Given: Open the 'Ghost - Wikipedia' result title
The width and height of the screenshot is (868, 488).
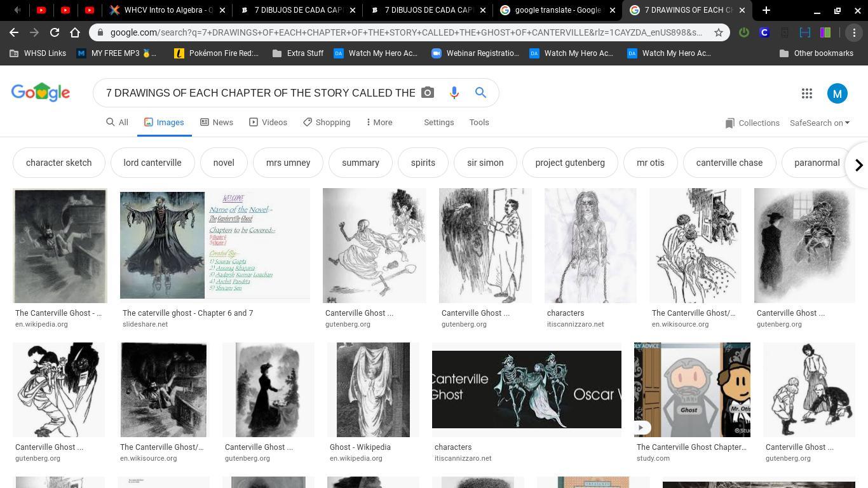Looking at the screenshot, I should tap(360, 447).
